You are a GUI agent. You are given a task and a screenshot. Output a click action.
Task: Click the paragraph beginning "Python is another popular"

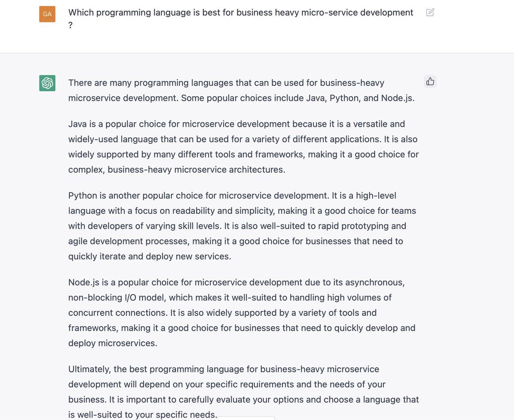click(242, 226)
